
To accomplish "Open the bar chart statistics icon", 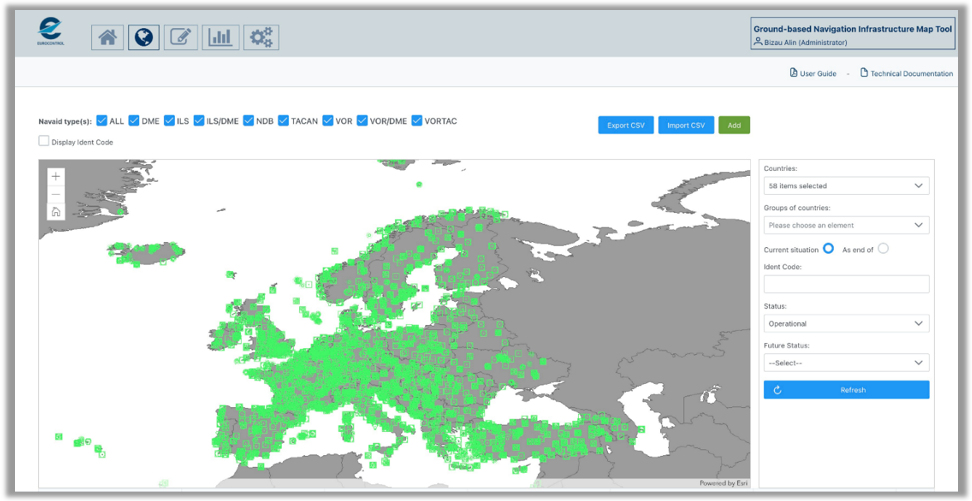I will (220, 38).
